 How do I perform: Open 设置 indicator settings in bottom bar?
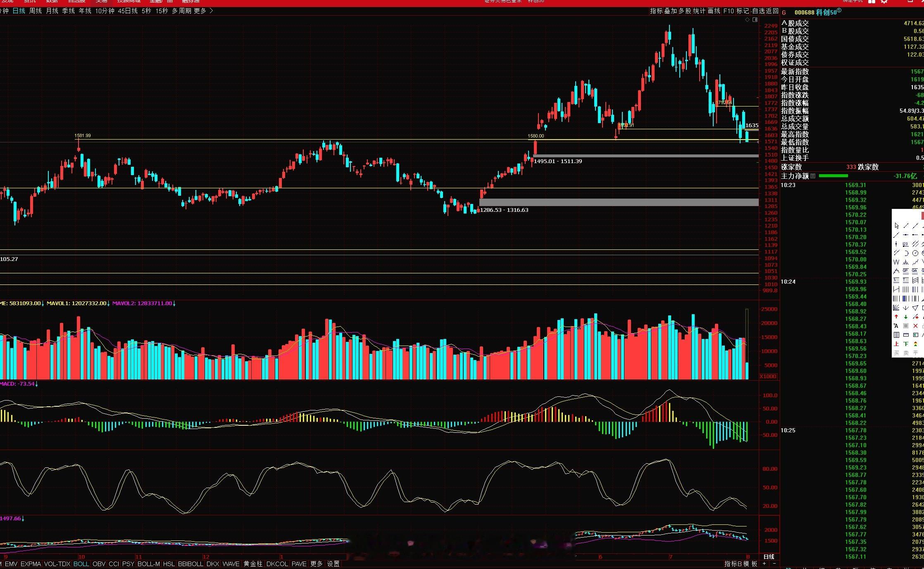[x=333, y=564]
